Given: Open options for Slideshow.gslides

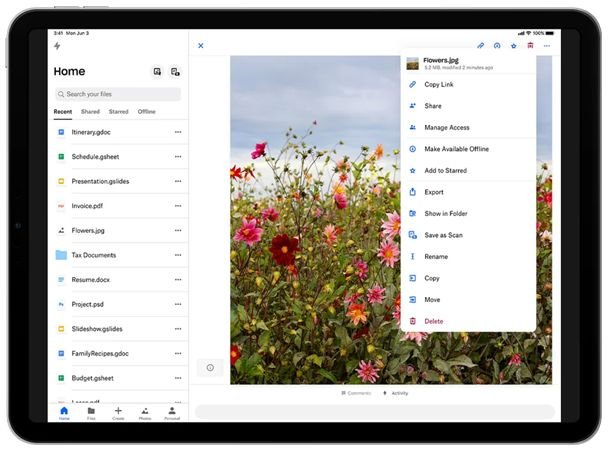Looking at the screenshot, I should [178, 329].
